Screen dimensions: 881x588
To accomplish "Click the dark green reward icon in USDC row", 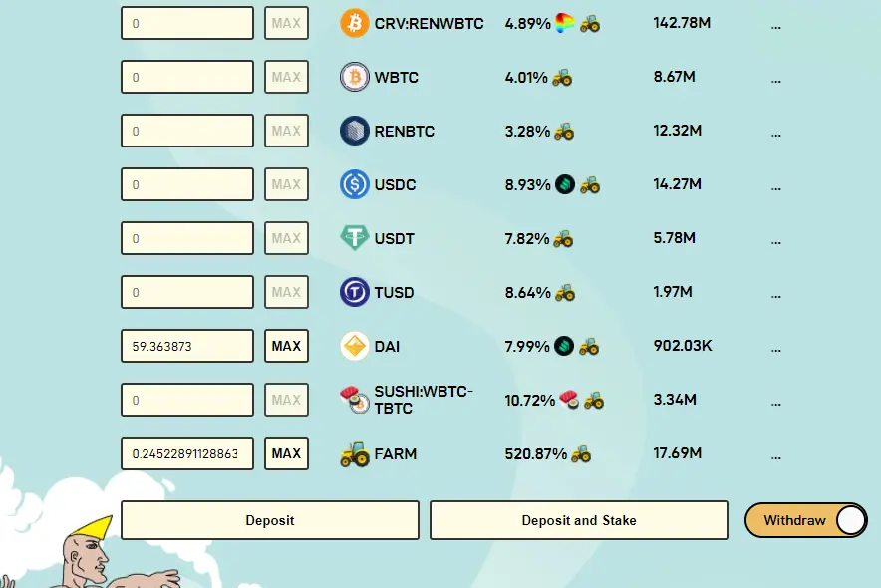I will (565, 184).
